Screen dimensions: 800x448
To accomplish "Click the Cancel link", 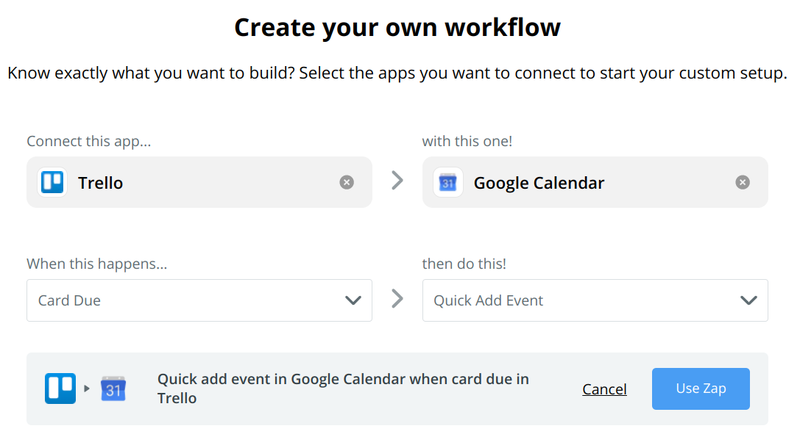I will click(x=605, y=389).
